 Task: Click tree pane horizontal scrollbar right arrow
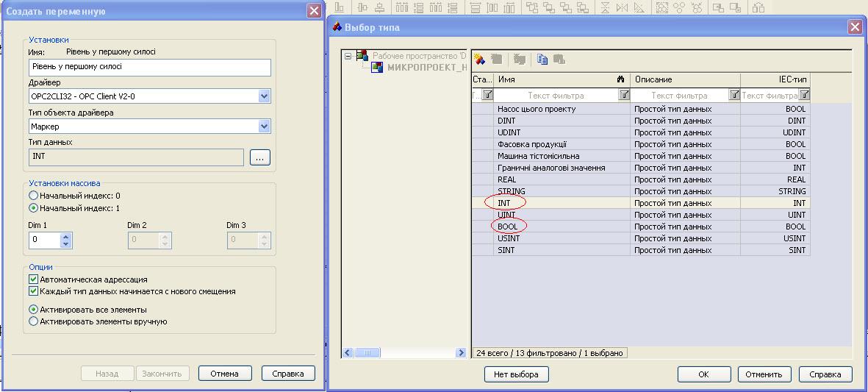pyautogui.click(x=461, y=353)
